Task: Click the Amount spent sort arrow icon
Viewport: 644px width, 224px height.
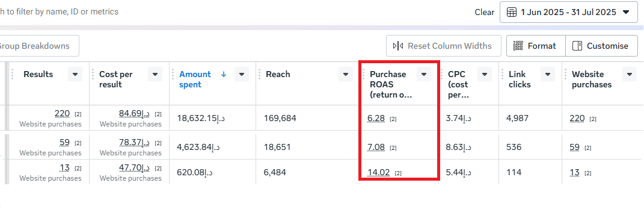Action: tap(224, 75)
